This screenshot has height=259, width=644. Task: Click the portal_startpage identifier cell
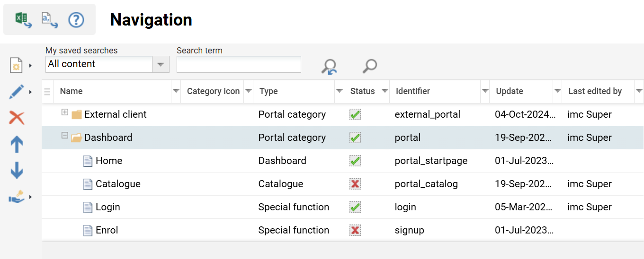pos(431,161)
